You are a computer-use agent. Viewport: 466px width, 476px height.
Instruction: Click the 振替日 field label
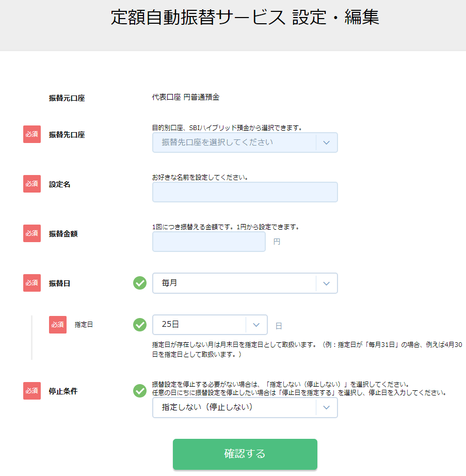click(59, 283)
